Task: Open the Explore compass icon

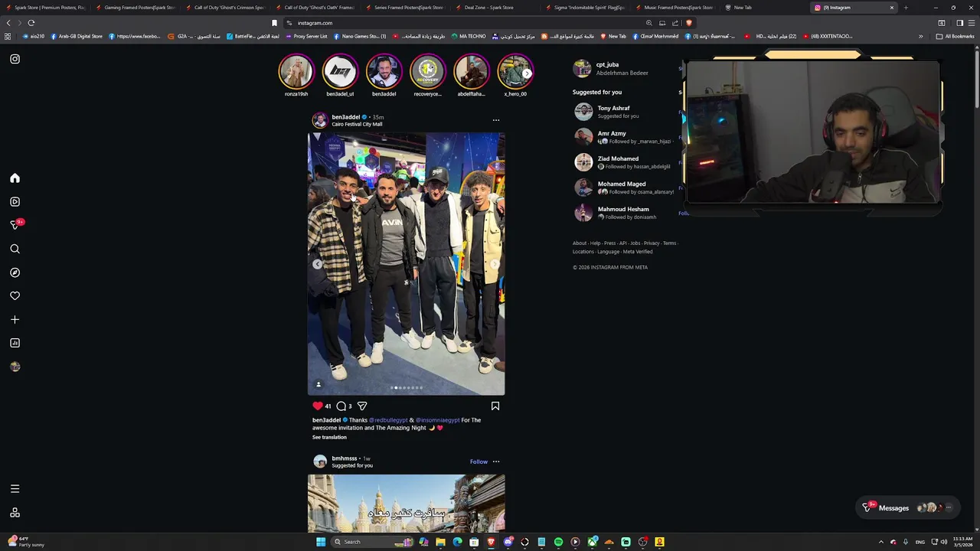Action: click(x=15, y=272)
